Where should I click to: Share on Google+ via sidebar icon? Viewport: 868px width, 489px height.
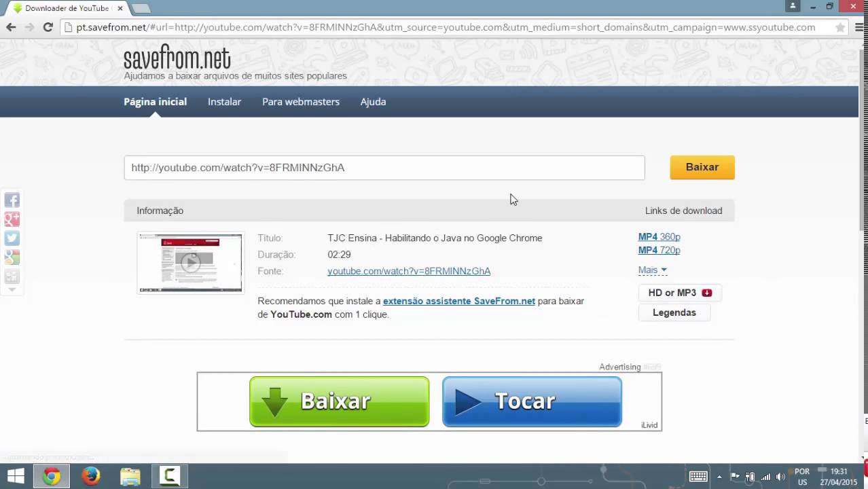coord(12,219)
